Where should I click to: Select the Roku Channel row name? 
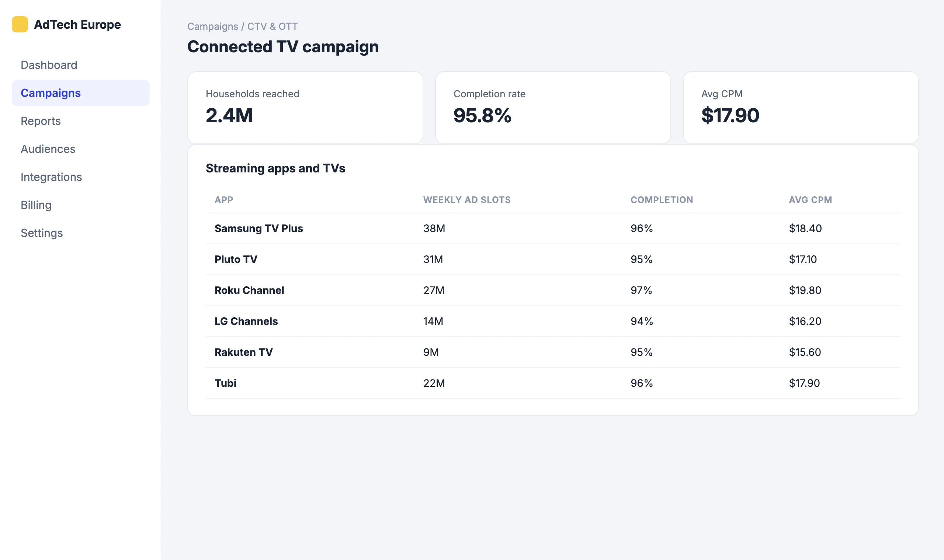[249, 290]
